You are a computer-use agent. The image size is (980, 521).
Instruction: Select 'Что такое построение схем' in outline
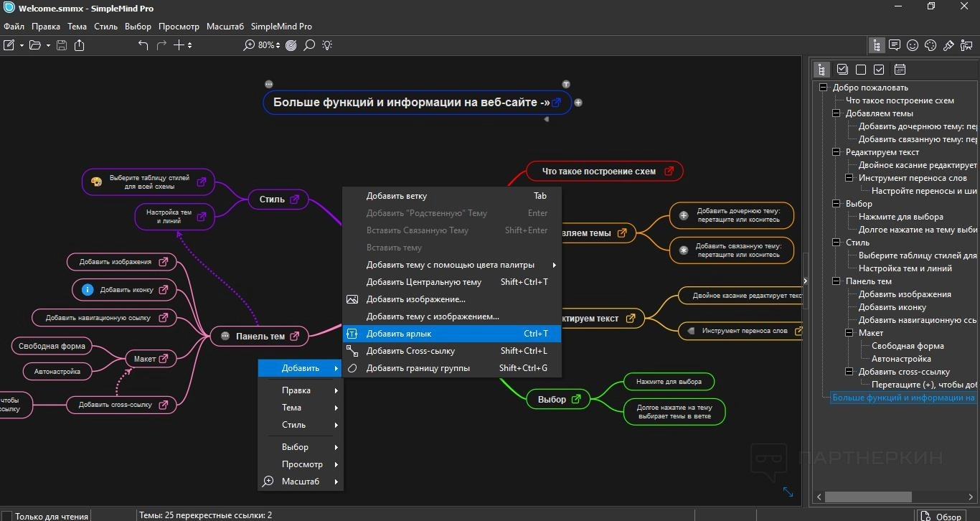900,100
